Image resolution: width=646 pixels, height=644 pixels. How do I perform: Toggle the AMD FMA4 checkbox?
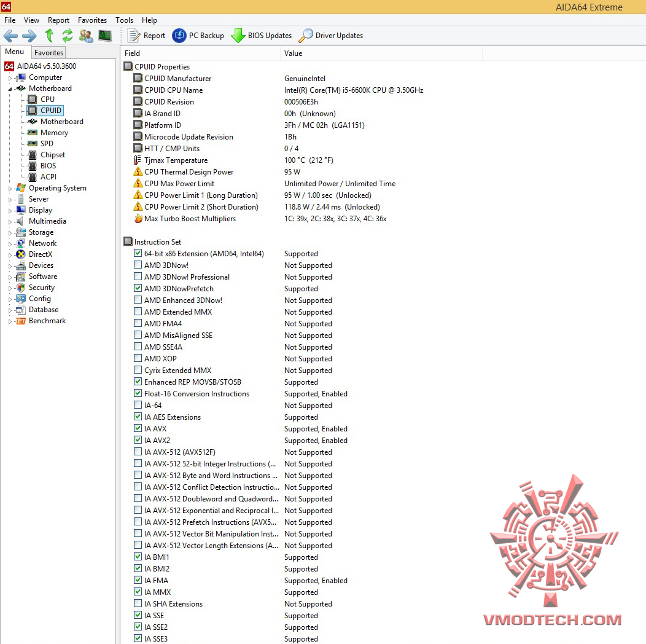(x=138, y=323)
